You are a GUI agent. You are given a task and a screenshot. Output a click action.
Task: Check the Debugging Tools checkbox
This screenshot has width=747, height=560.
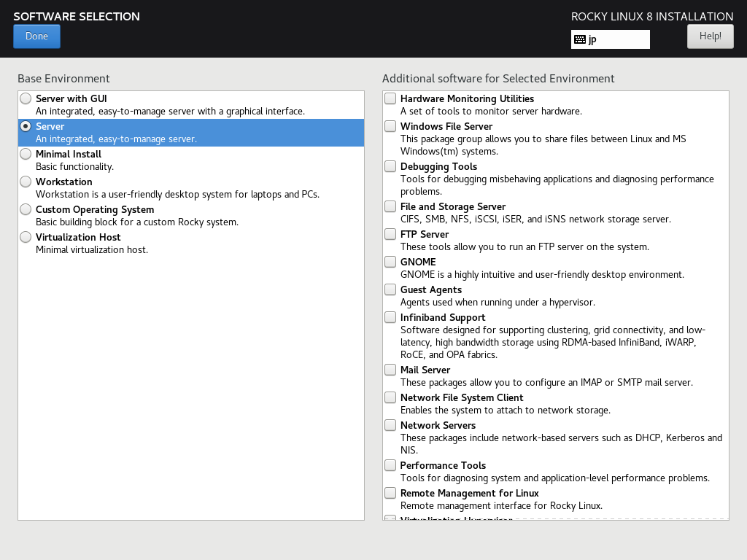click(x=390, y=166)
